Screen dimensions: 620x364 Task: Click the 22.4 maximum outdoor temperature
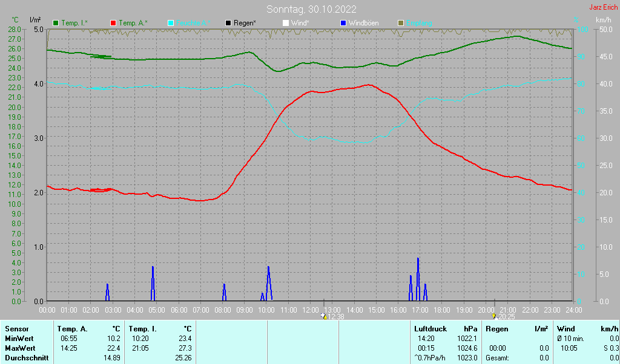pos(113,349)
